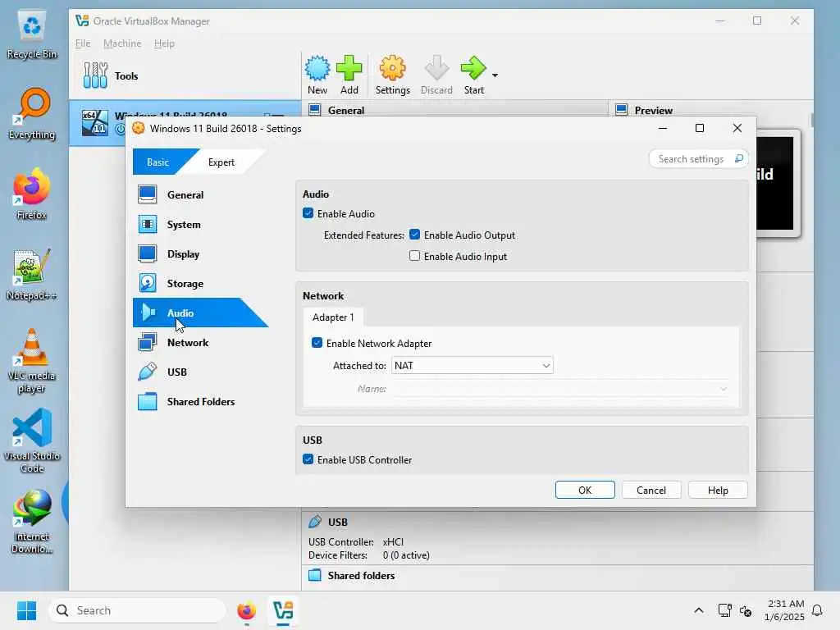Toggle the Enable Network Adapter checkbox
This screenshot has width=840, height=630.
[x=317, y=343]
